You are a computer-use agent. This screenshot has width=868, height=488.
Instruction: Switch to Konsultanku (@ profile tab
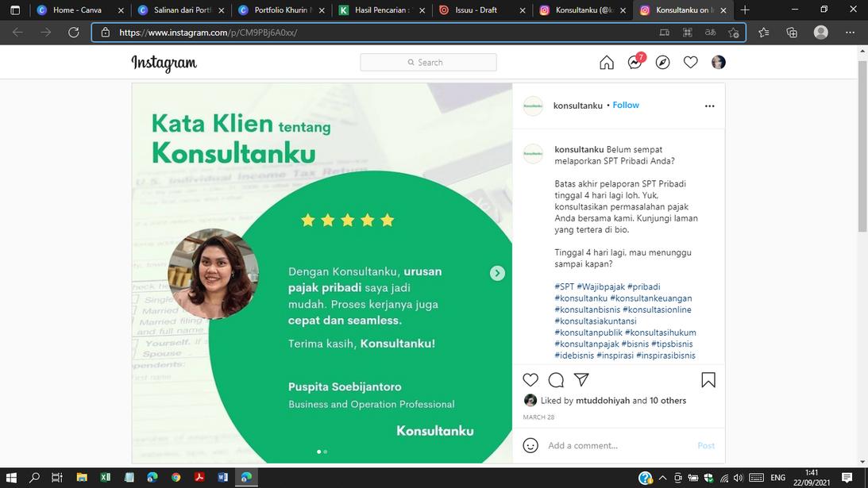click(581, 10)
